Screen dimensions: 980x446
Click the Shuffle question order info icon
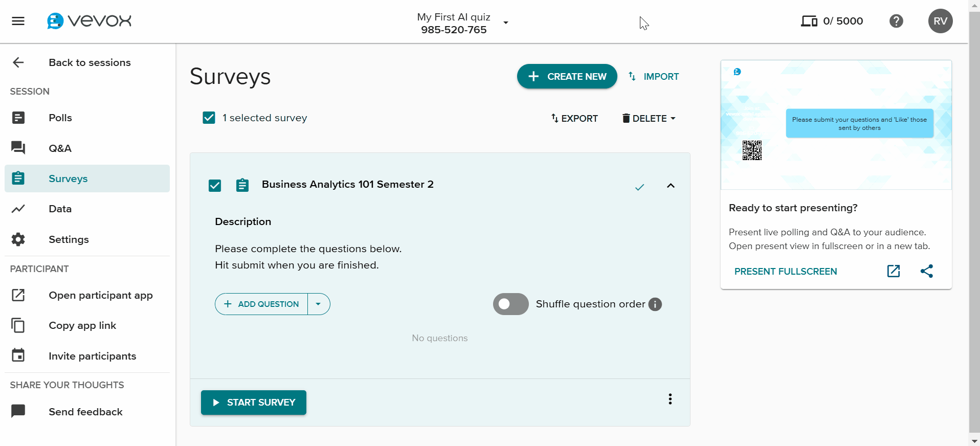pyautogui.click(x=655, y=304)
